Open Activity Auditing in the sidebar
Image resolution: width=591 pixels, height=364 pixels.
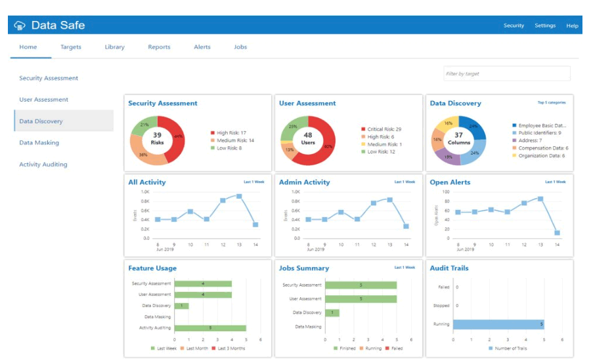pos(43,165)
